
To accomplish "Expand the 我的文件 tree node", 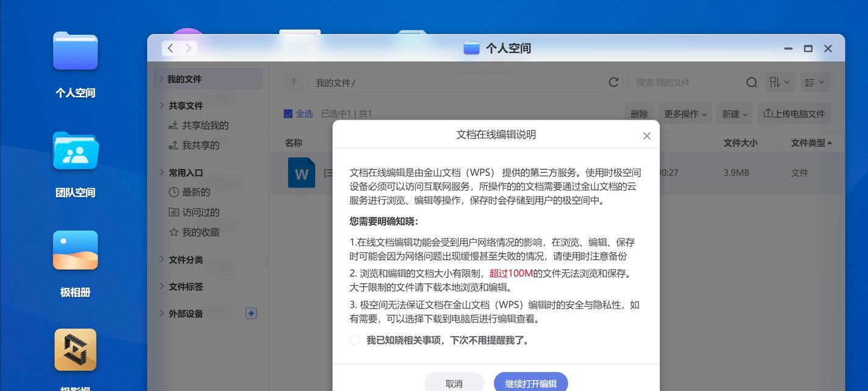I will (161, 79).
